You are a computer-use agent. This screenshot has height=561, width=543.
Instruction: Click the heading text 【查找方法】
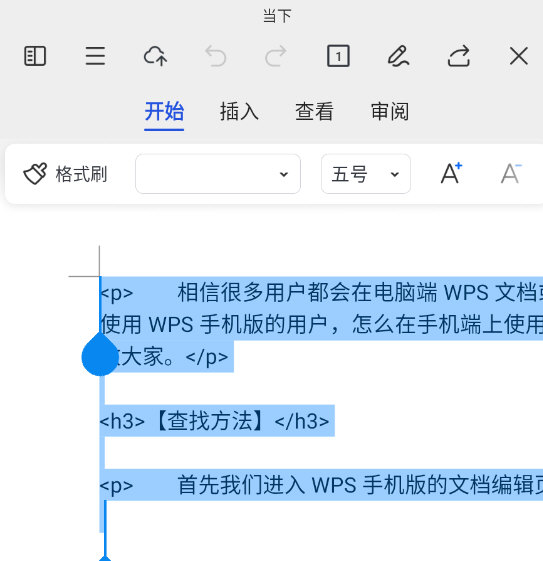pos(210,421)
